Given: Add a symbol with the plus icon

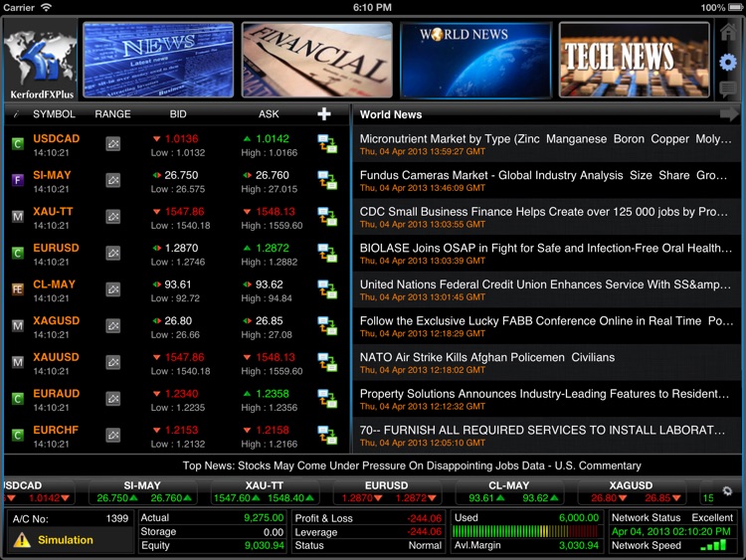Looking at the screenshot, I should pyautogui.click(x=324, y=113).
